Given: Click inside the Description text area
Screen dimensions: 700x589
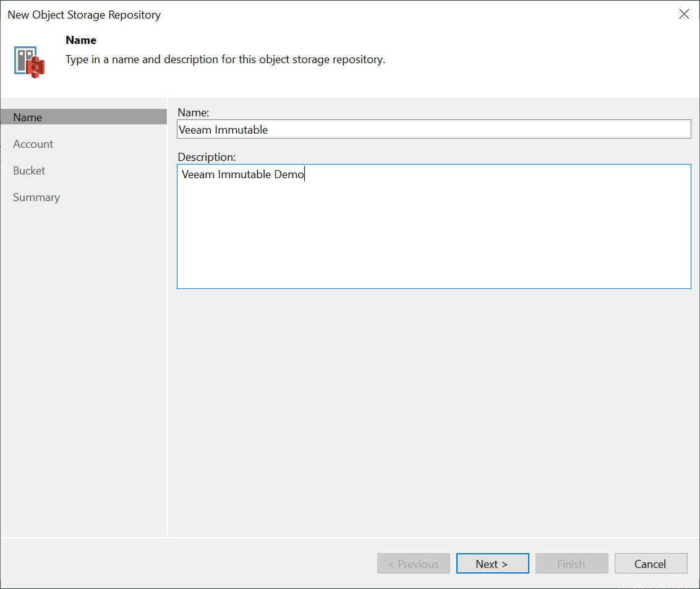Looking at the screenshot, I should 434,226.
